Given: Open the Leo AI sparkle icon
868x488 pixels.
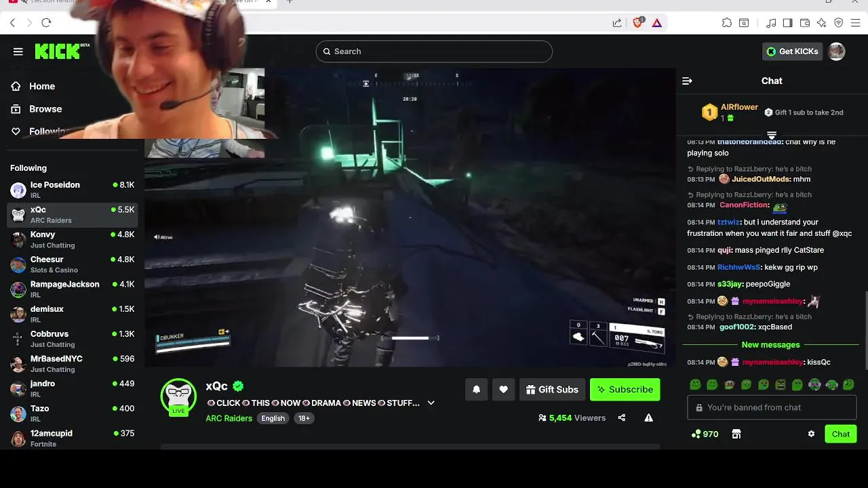Looking at the screenshot, I should [x=822, y=23].
